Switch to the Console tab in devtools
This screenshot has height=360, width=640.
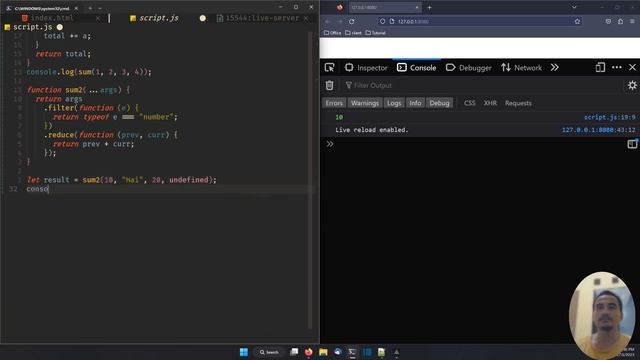[417, 68]
